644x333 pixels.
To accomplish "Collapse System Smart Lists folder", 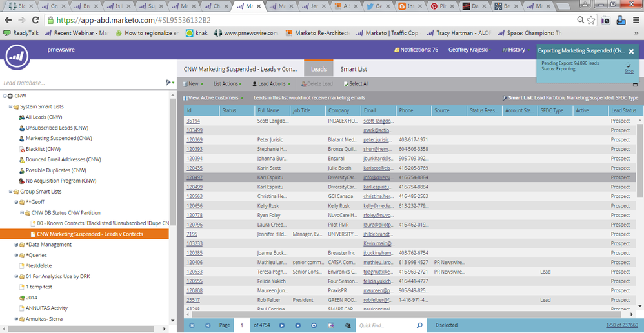I will tap(10, 106).
